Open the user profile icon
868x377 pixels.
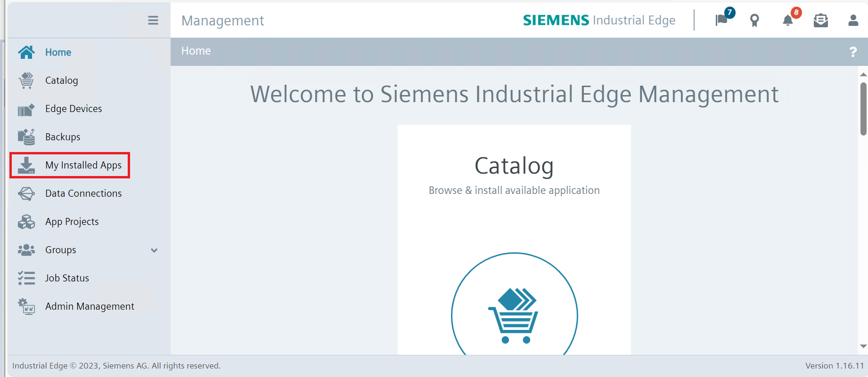[853, 20]
